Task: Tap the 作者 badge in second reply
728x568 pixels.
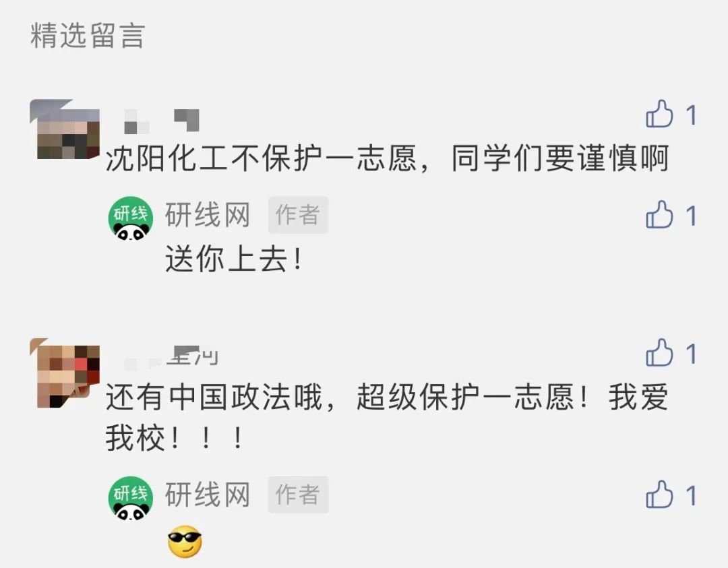Action: (x=298, y=495)
